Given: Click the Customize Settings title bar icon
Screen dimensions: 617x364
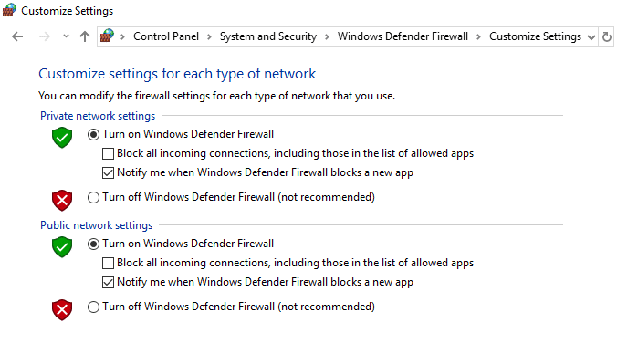Looking at the screenshot, I should [x=9, y=10].
